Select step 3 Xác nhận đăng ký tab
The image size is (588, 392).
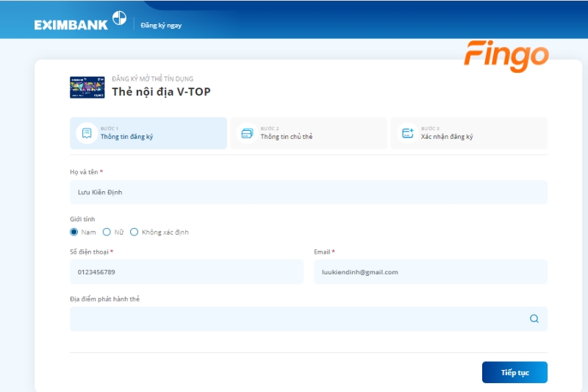(x=469, y=133)
